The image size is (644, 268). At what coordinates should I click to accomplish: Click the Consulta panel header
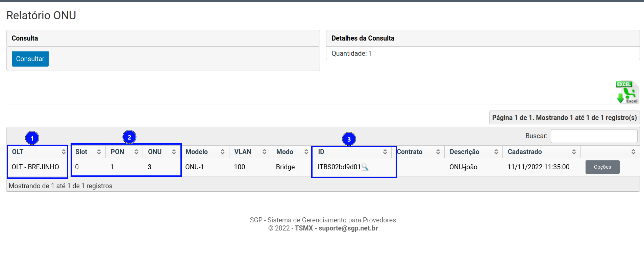(x=25, y=38)
